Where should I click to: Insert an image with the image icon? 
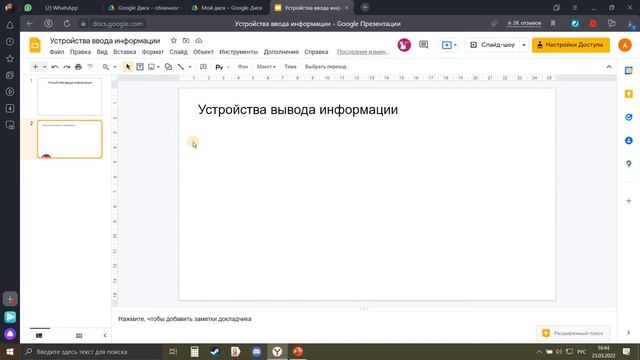(x=151, y=67)
